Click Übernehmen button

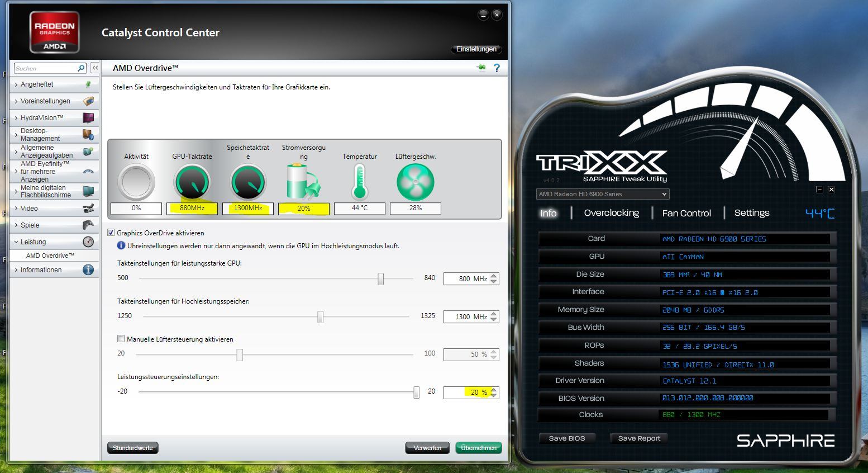pos(479,448)
